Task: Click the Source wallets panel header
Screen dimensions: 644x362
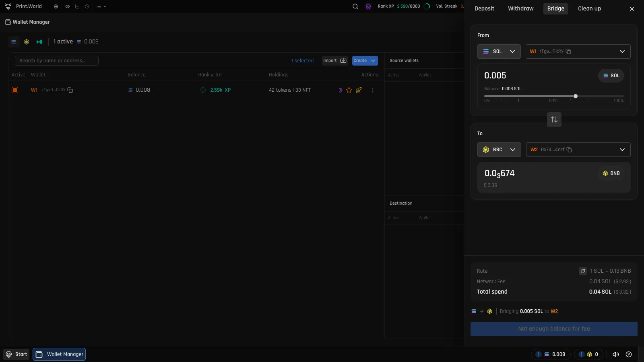Action: 404,61
